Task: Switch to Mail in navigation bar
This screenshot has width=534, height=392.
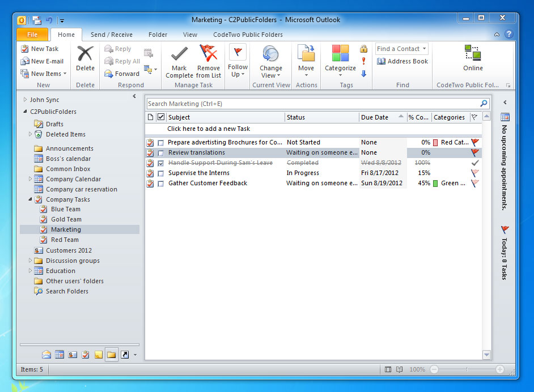Action: coord(46,355)
